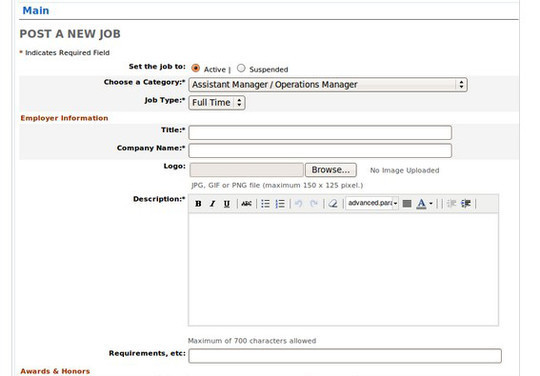540x376 pixels.
Task: Click the undo arrow icon
Action: (x=299, y=203)
